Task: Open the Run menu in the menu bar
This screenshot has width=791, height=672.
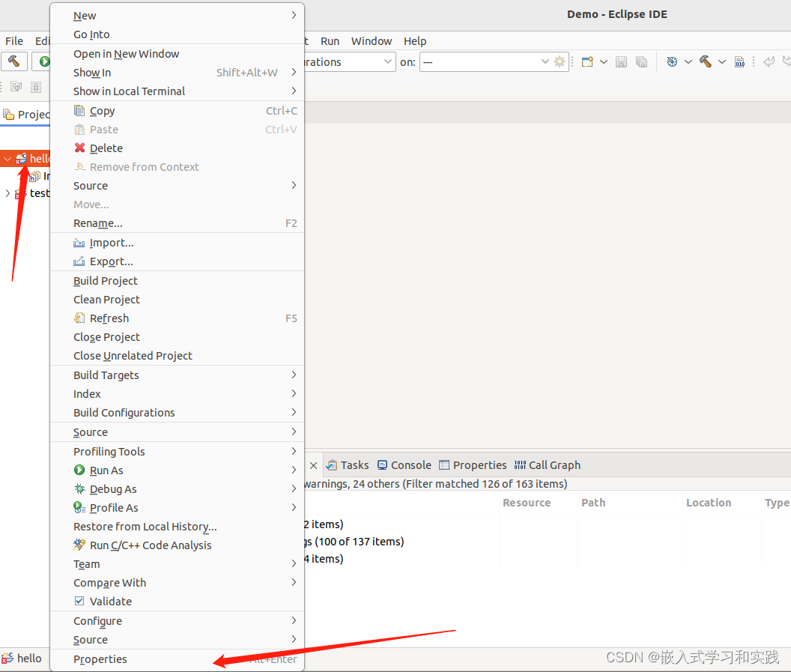Action: pyautogui.click(x=330, y=41)
